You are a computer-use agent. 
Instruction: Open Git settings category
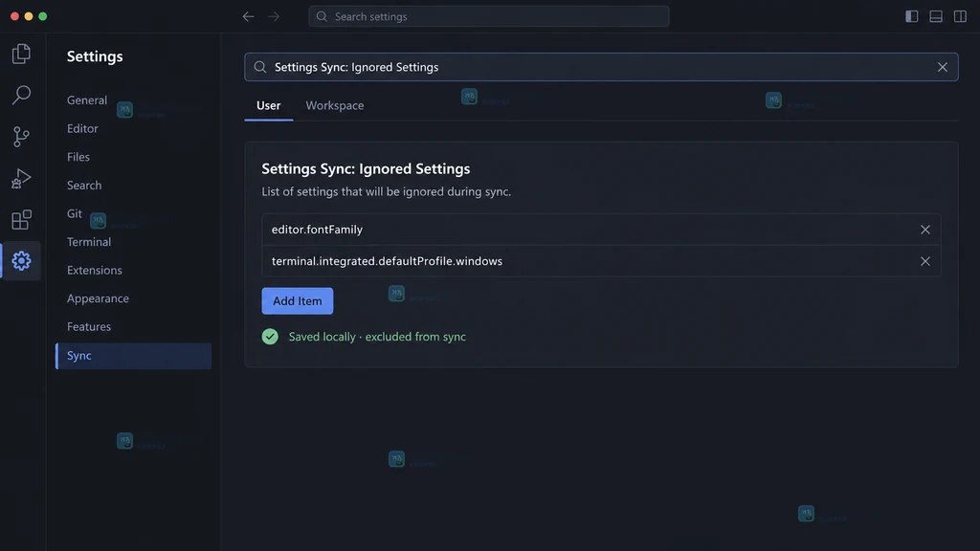coord(75,213)
